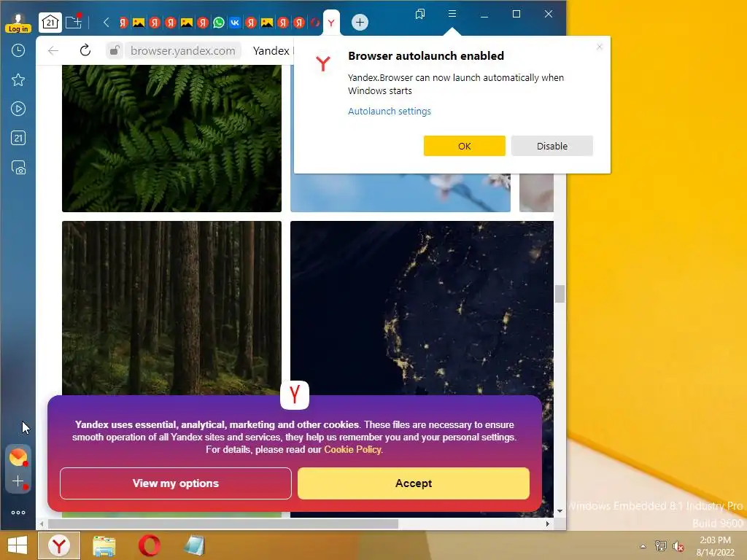Maximize the Yandex Browser window

516,15
